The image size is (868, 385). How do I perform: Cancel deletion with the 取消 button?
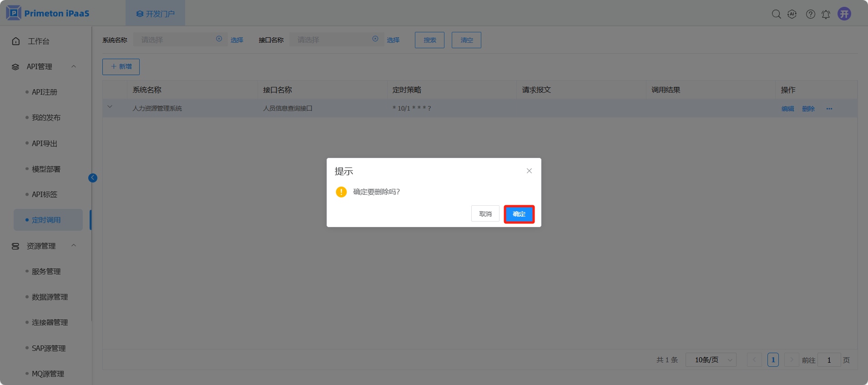point(485,214)
